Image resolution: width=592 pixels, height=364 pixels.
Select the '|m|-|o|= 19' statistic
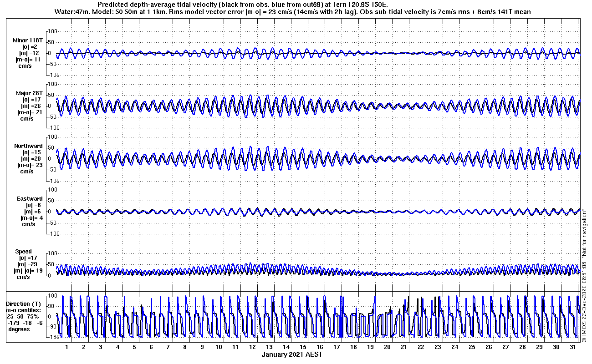click(28, 271)
